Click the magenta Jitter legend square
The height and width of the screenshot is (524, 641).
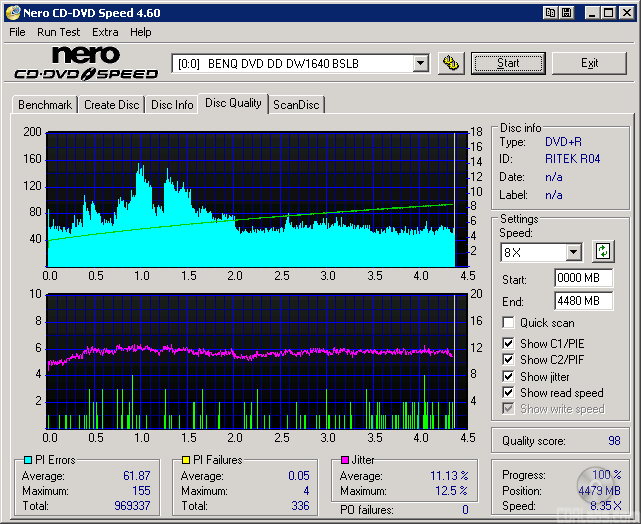(344, 460)
